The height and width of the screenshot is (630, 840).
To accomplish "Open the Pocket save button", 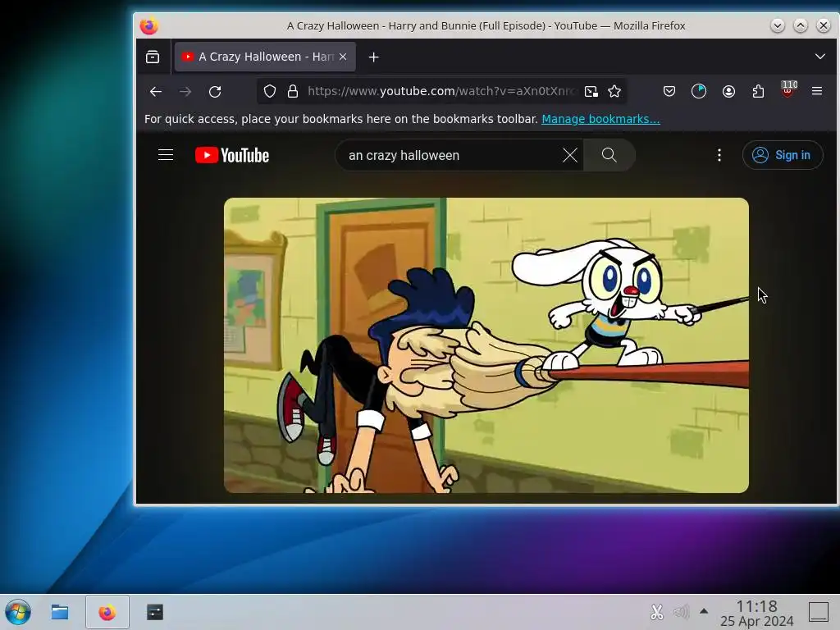I will pyautogui.click(x=669, y=92).
